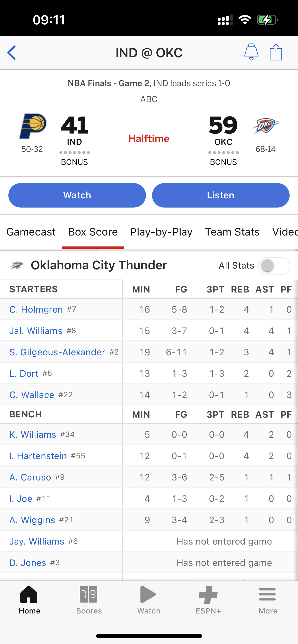
Task: Switch to the Gamecast tab
Action: 31,232
